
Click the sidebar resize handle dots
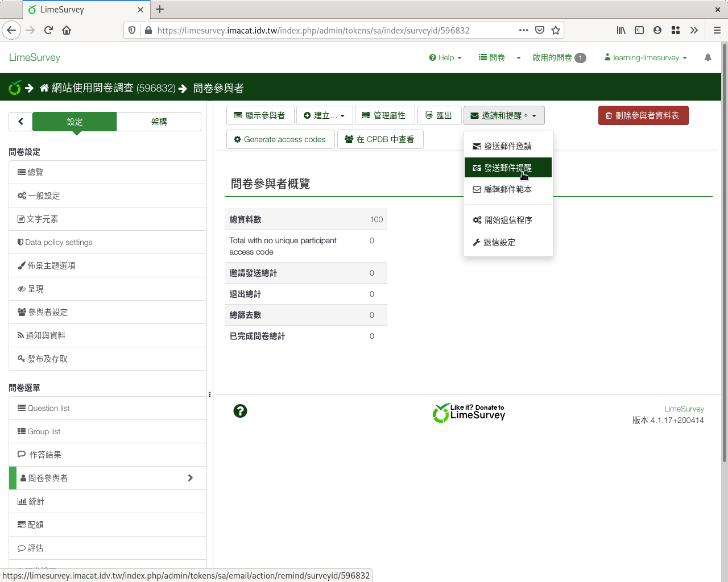click(209, 394)
